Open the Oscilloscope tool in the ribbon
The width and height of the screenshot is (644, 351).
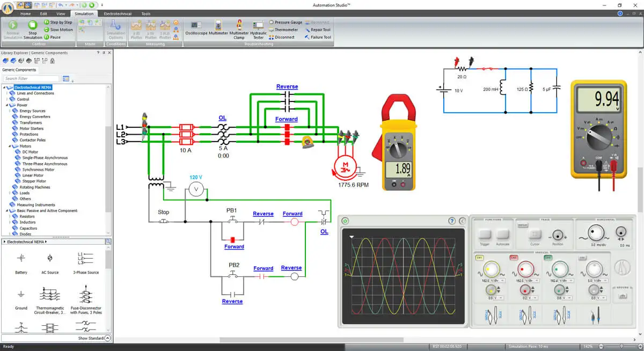point(196,28)
